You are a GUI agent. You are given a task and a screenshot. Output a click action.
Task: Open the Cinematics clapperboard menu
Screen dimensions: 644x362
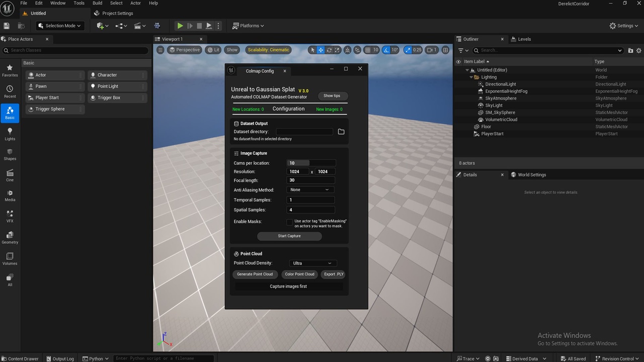[x=139, y=26]
